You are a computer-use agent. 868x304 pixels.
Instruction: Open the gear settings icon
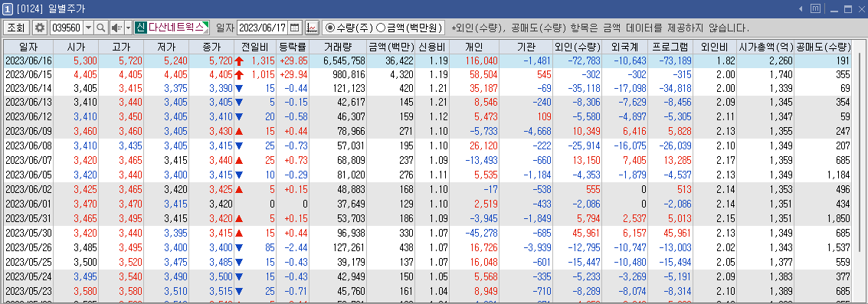point(39,27)
